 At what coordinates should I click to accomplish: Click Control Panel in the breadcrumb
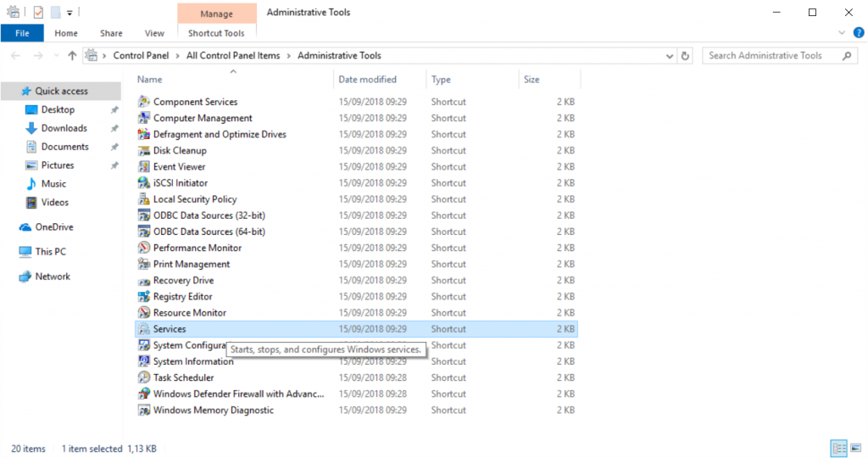click(142, 55)
